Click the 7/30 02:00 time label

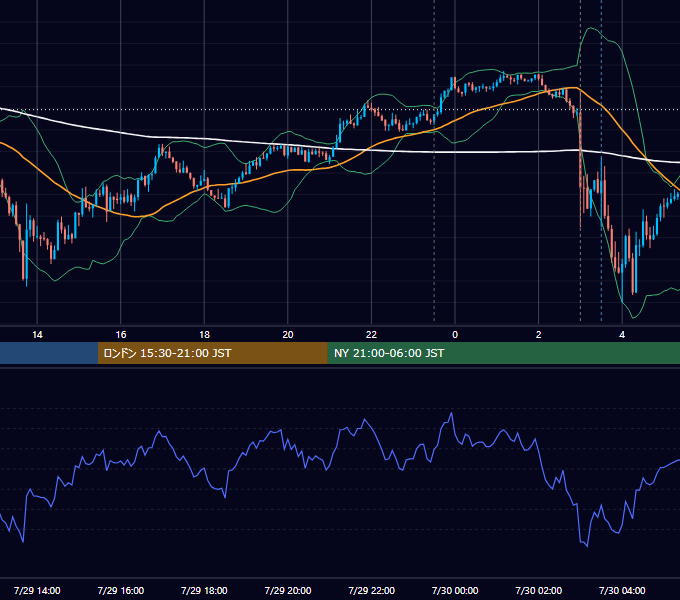pyautogui.click(x=539, y=590)
